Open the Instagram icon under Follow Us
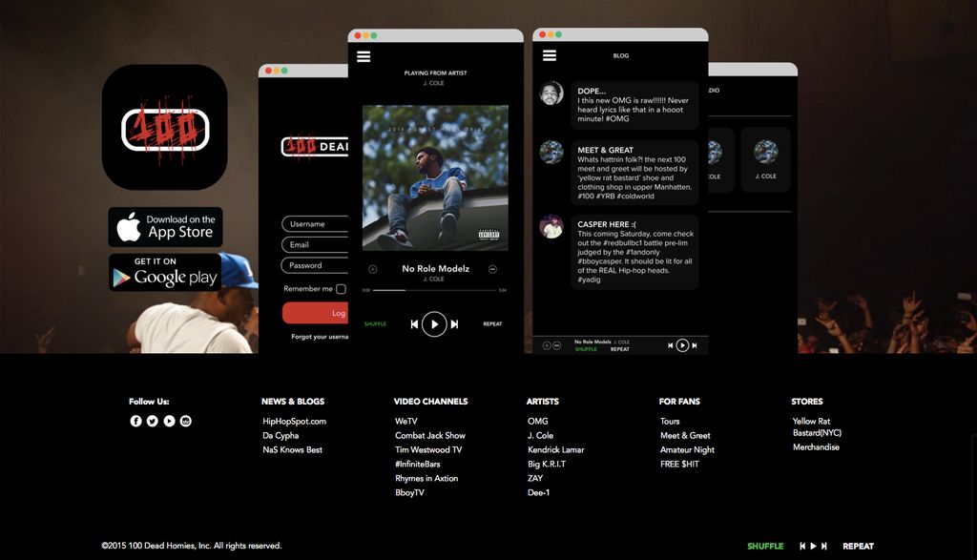This screenshot has height=560, width=977. coord(185,421)
